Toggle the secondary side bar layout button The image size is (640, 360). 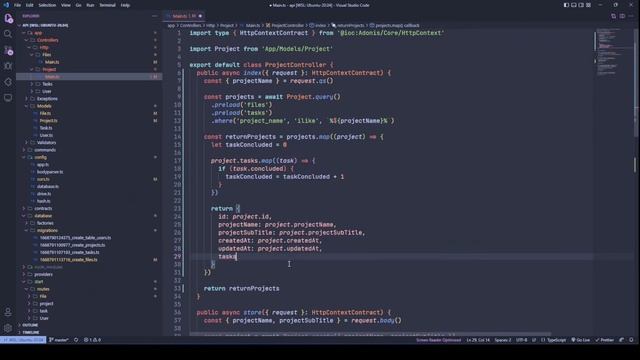pos(581,5)
